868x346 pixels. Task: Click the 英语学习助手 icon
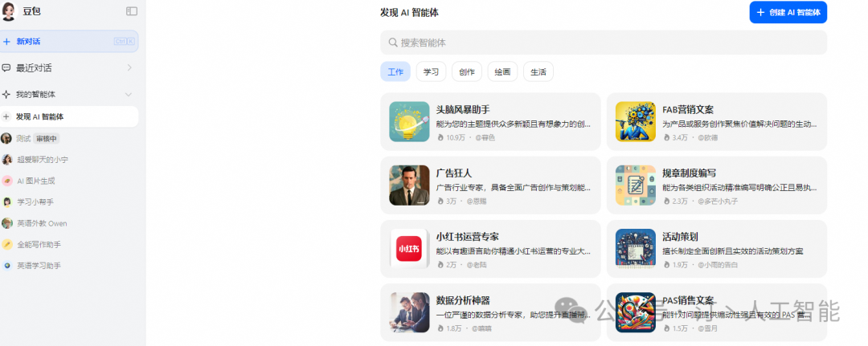6,266
